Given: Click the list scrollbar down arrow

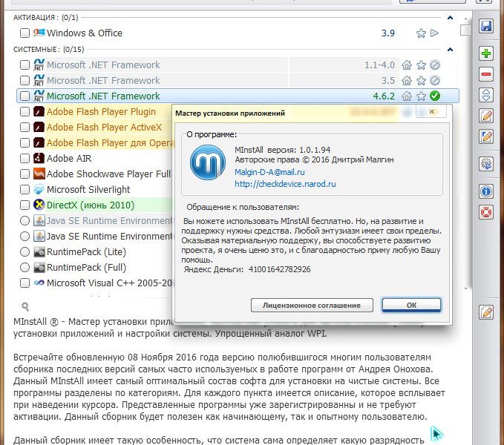Looking at the screenshot, I should [x=465, y=289].
